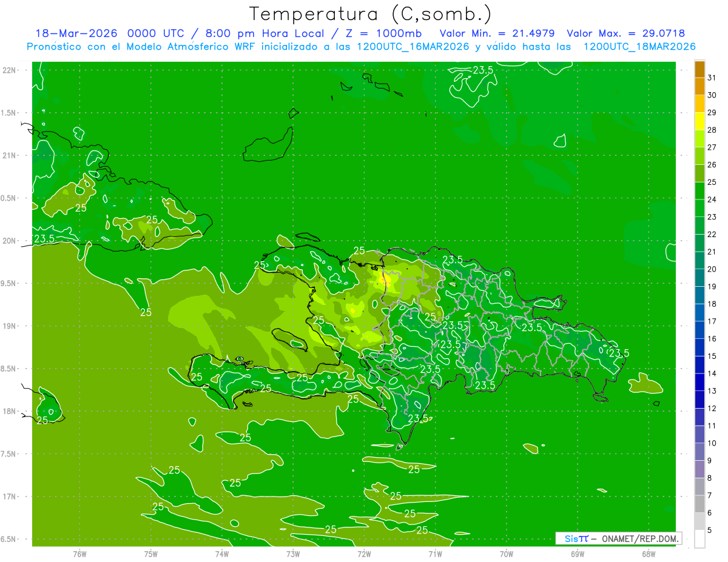The width and height of the screenshot is (728, 562).
Task: Click the "20" value on the color scale
Action: (712, 269)
